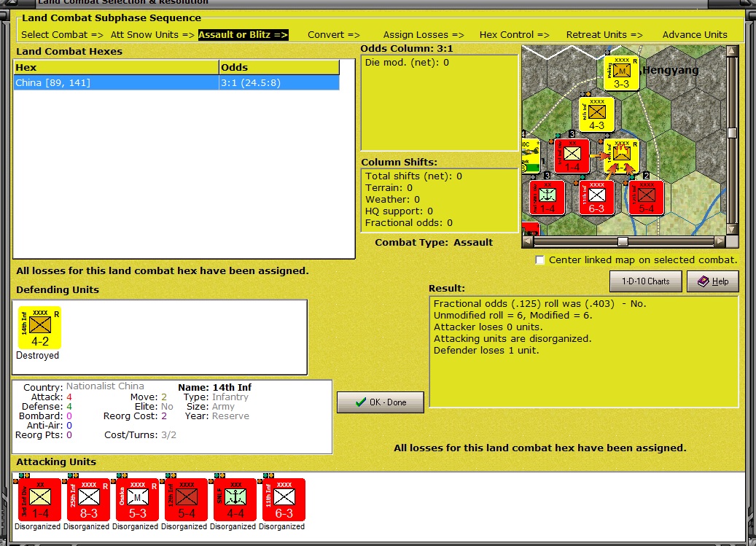This screenshot has width=756, height=546.
Task: Select the 3rd Inf Div 1-4 attacking unit
Action: [x=39, y=500]
